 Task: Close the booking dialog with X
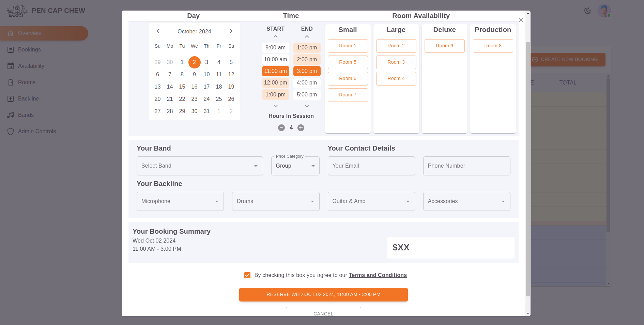(521, 20)
